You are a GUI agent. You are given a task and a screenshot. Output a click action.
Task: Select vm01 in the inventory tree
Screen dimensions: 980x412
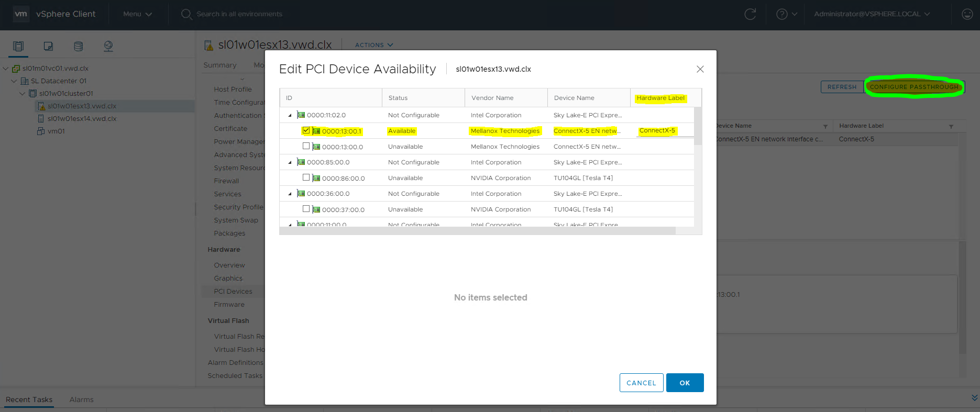click(56, 131)
